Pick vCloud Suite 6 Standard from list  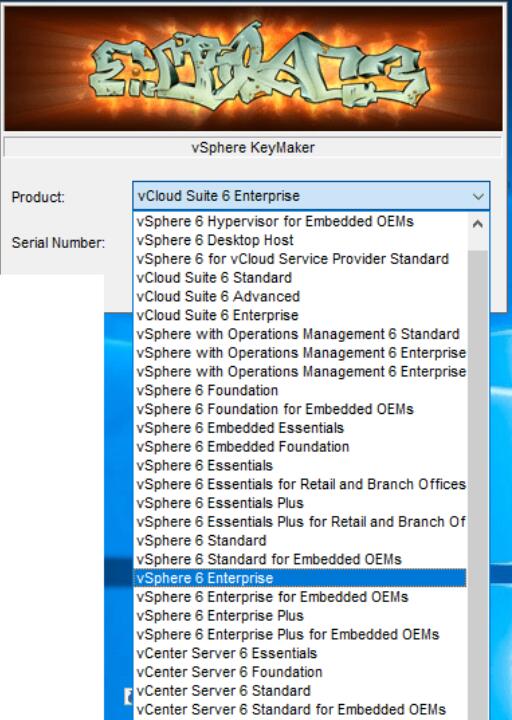tap(300, 278)
